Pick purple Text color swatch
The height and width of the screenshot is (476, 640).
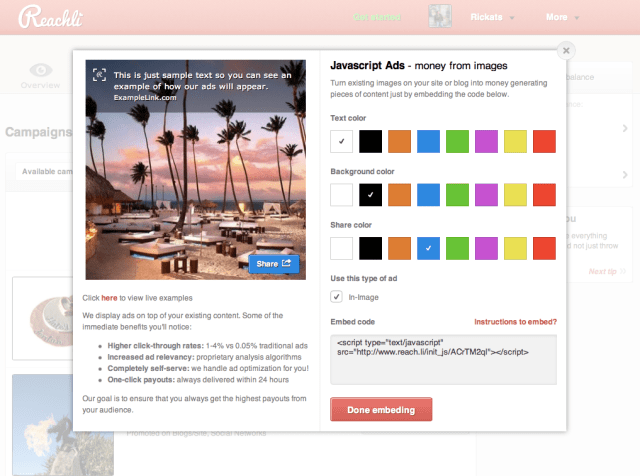coord(487,141)
